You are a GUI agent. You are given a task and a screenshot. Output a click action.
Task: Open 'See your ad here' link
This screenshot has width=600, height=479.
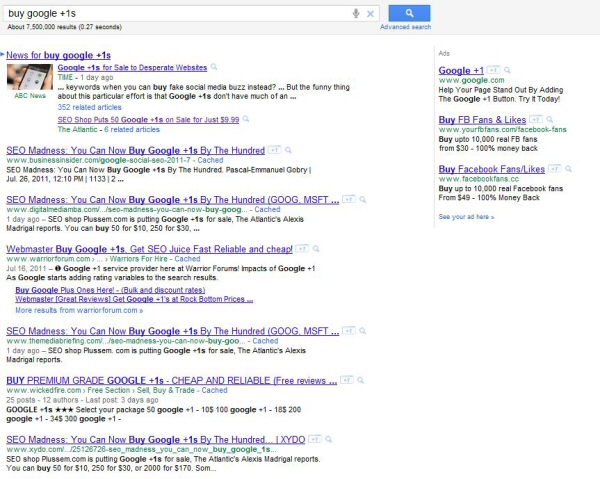pos(466,217)
